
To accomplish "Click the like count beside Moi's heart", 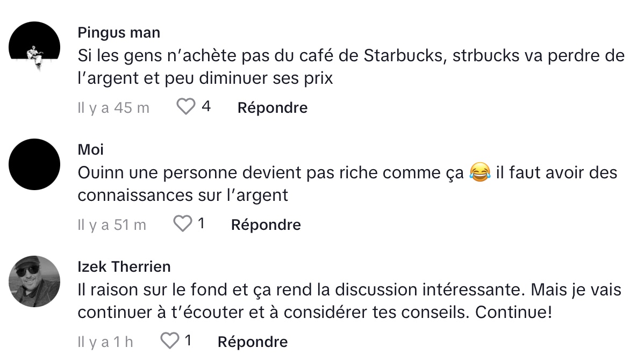I will pyautogui.click(x=201, y=223).
